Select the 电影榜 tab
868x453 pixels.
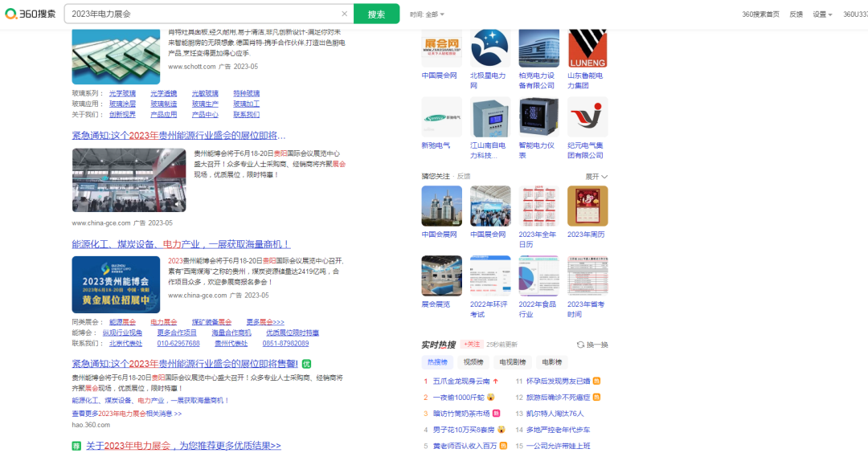(551, 362)
